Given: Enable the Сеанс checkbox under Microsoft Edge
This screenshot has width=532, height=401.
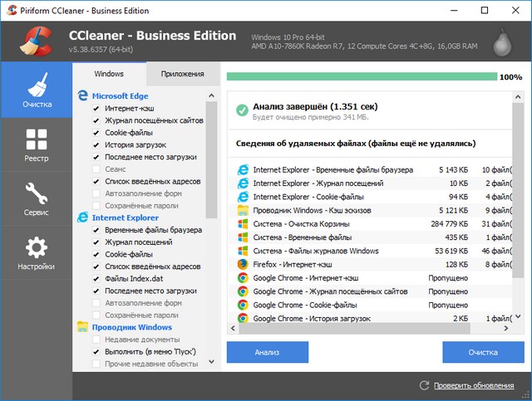Looking at the screenshot, I should tap(97, 169).
